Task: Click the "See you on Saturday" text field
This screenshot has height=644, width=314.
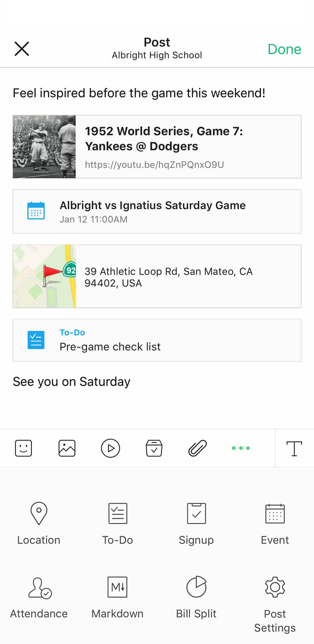Action: [x=72, y=382]
